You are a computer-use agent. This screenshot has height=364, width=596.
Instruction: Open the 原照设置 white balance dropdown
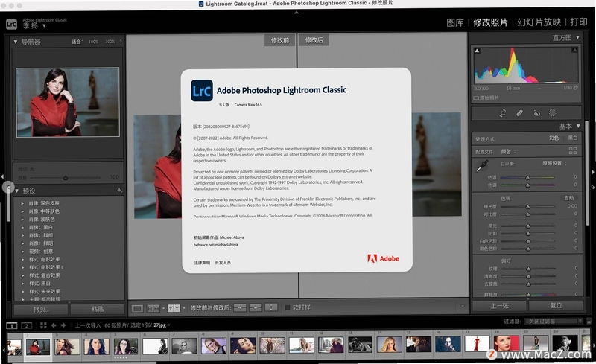554,163
